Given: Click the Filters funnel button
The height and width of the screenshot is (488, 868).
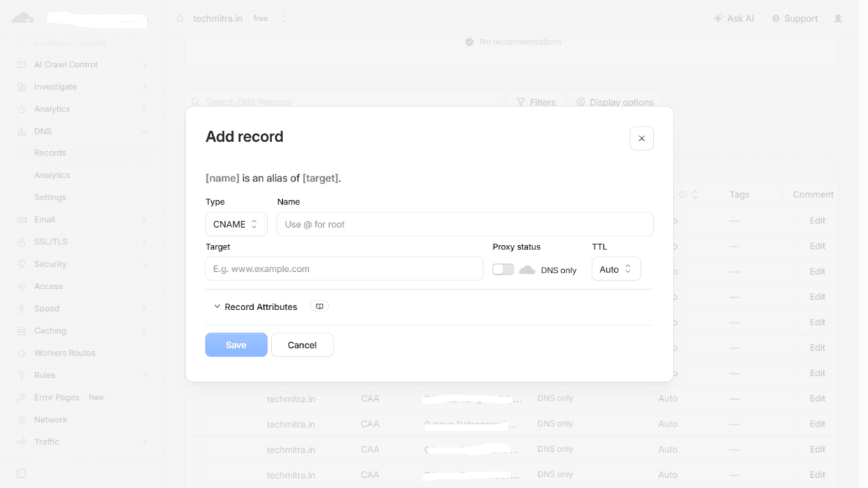Looking at the screenshot, I should coord(536,102).
